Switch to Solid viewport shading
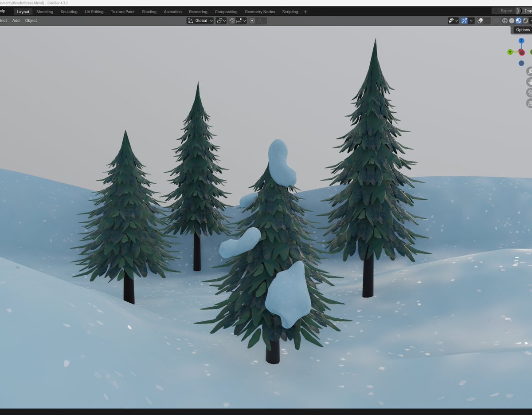Image resolution: width=532 pixels, height=415 pixels. (x=512, y=20)
